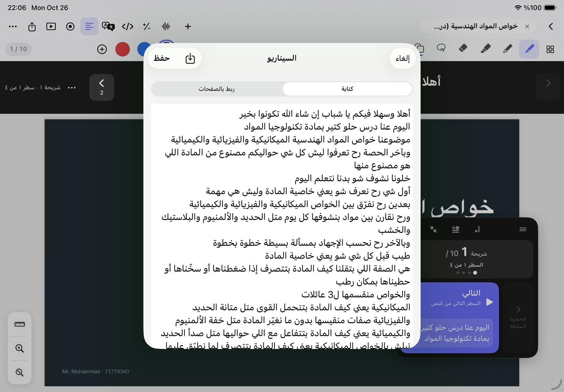
Task: Open the teleprompter panel hamburger menu
Action: click(523, 229)
